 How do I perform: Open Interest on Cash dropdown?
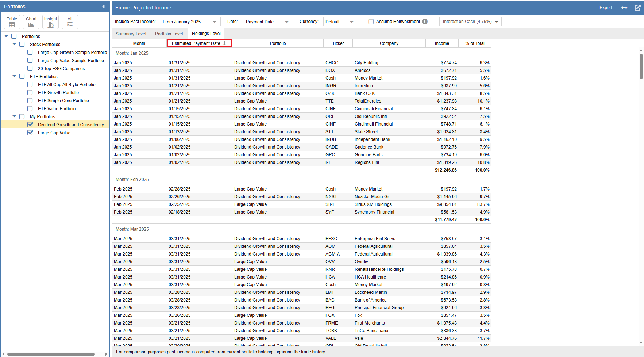[470, 22]
